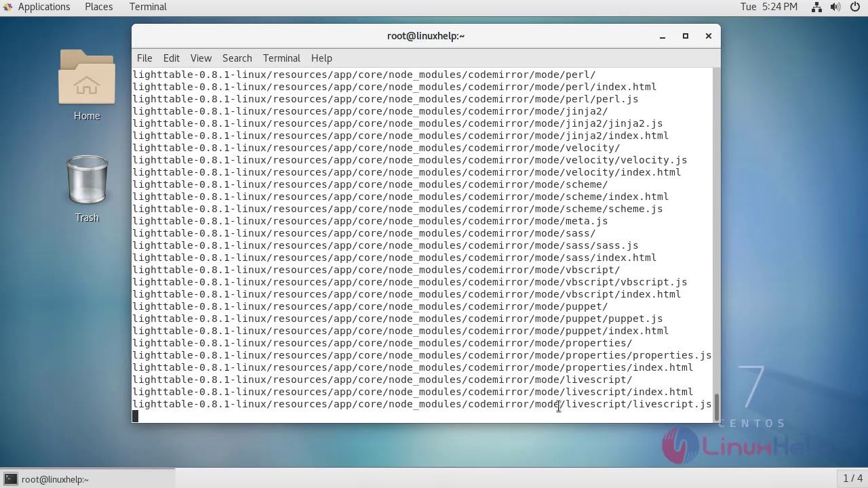This screenshot has width=868, height=488.
Task: Click the line ending in livescript/livescript.js
Action: point(422,404)
